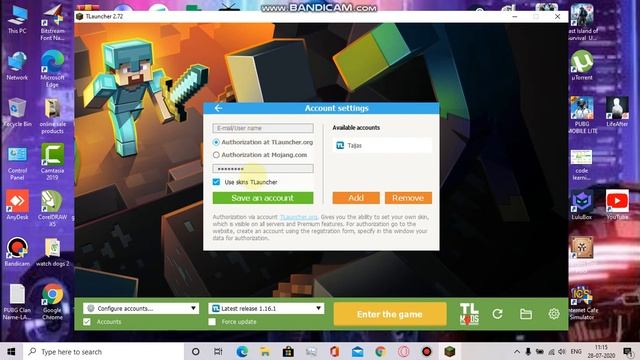Click Save an account button
The height and width of the screenshot is (360, 640).
263,198
